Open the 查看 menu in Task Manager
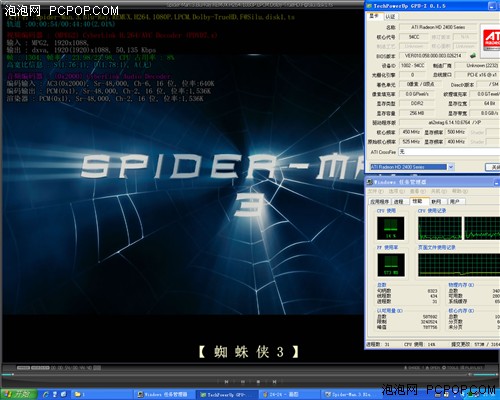The image size is (500, 400). point(417,191)
